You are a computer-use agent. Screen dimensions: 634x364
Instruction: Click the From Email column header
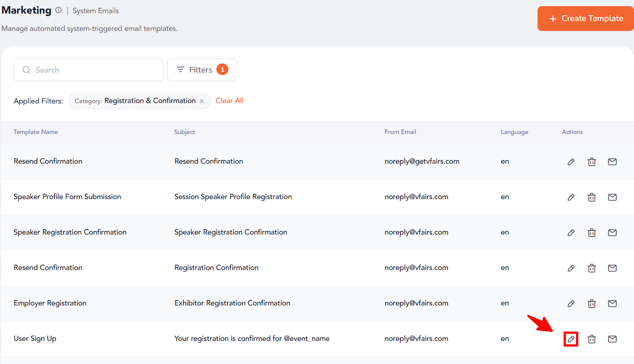tap(400, 132)
